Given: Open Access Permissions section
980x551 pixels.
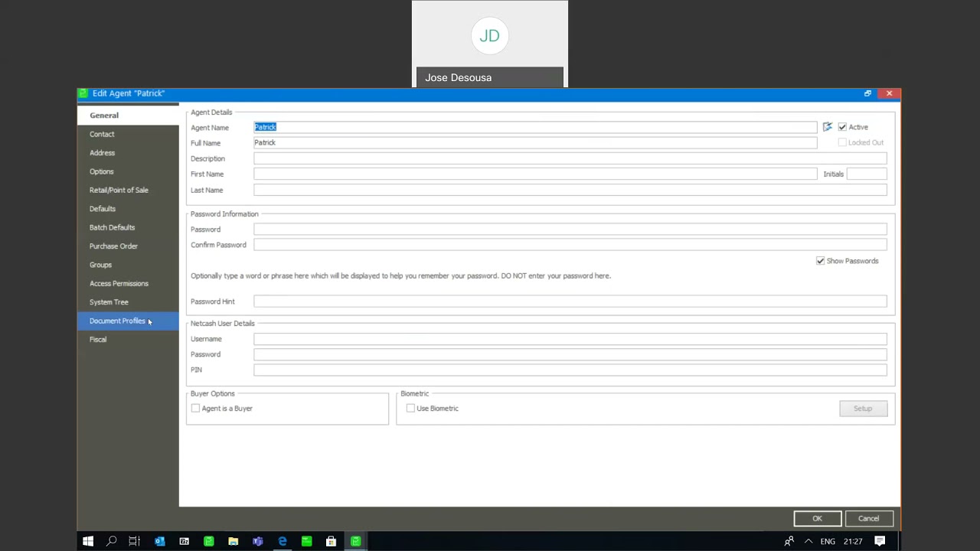Looking at the screenshot, I should click(128, 283).
